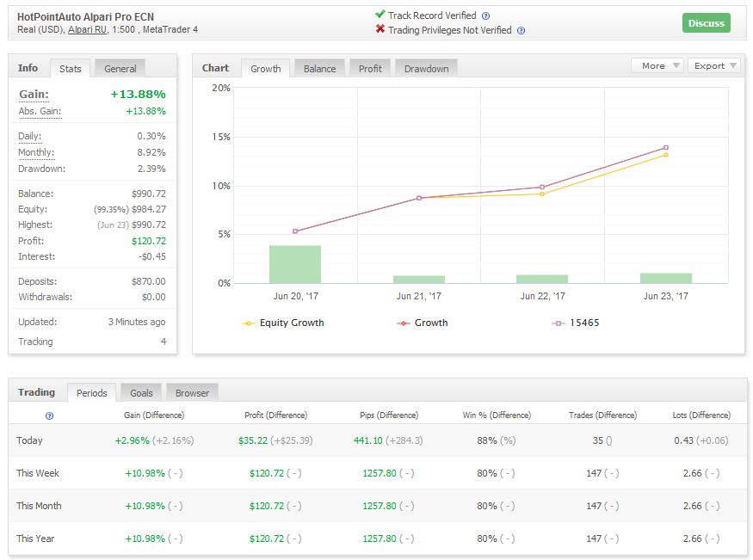
Task: Click the Equity value $984.27
Action: [148, 209]
